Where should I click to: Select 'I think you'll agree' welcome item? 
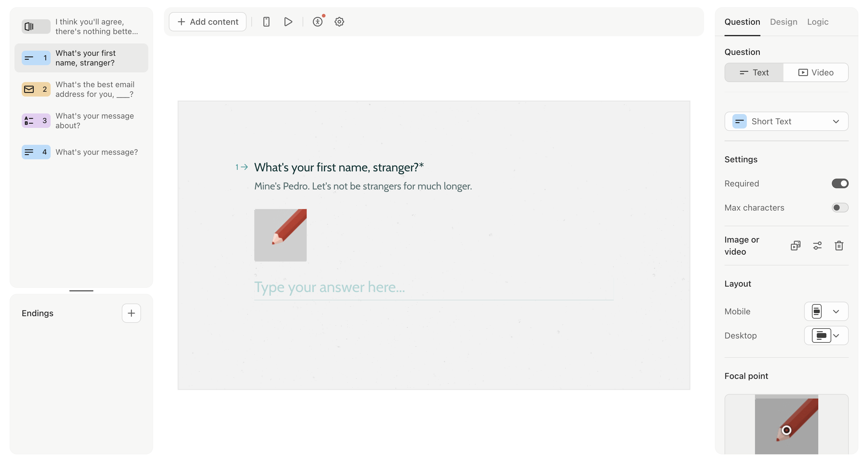coord(81,26)
